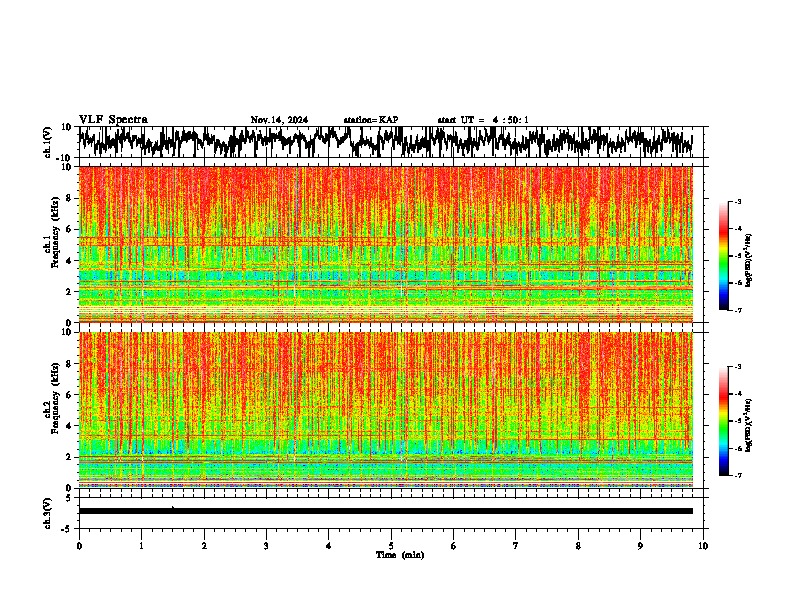Click the time axis tick label '3'
The height and width of the screenshot is (612, 792).
266,546
